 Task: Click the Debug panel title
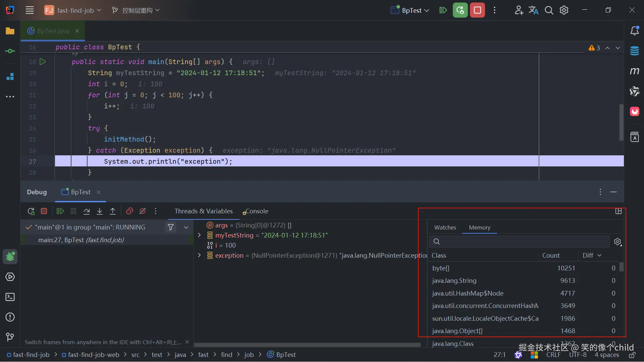click(x=37, y=192)
